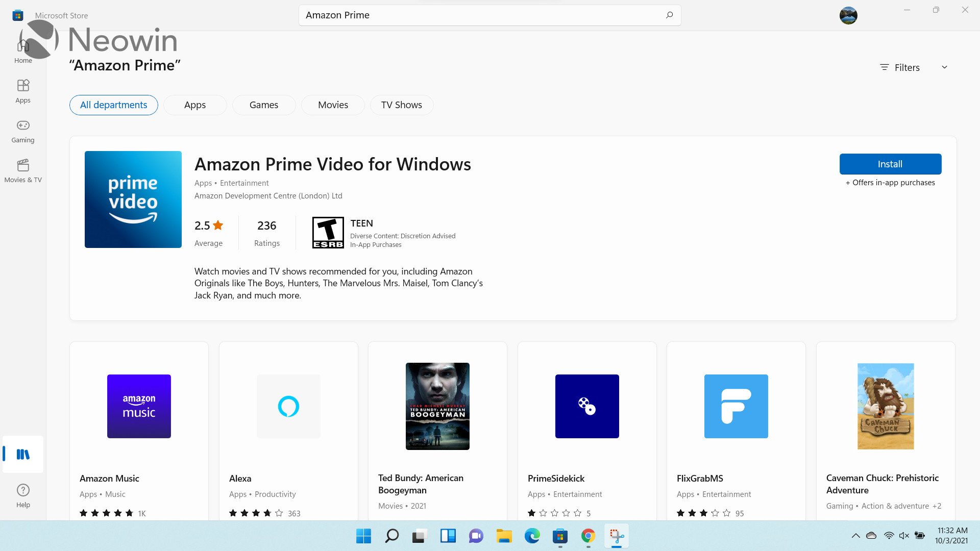The height and width of the screenshot is (551, 980).
Task: Open clock showing 11:32 AM
Action: (952, 536)
